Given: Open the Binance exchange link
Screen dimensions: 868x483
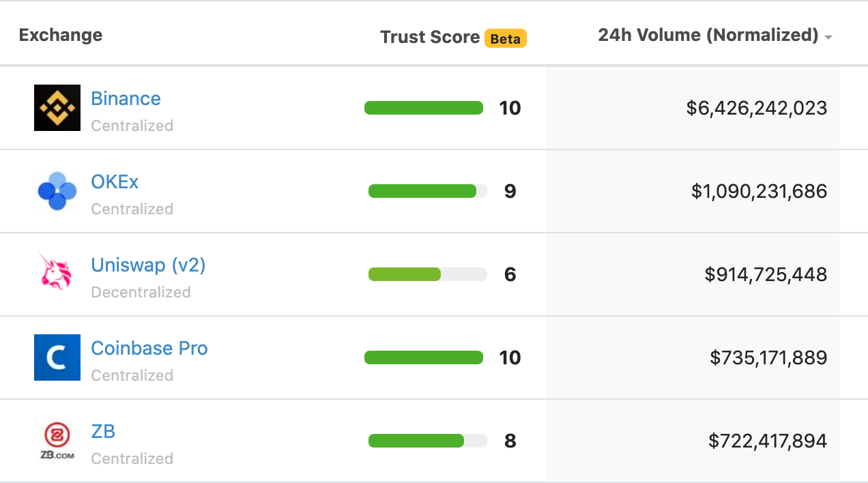Looking at the screenshot, I should (126, 98).
